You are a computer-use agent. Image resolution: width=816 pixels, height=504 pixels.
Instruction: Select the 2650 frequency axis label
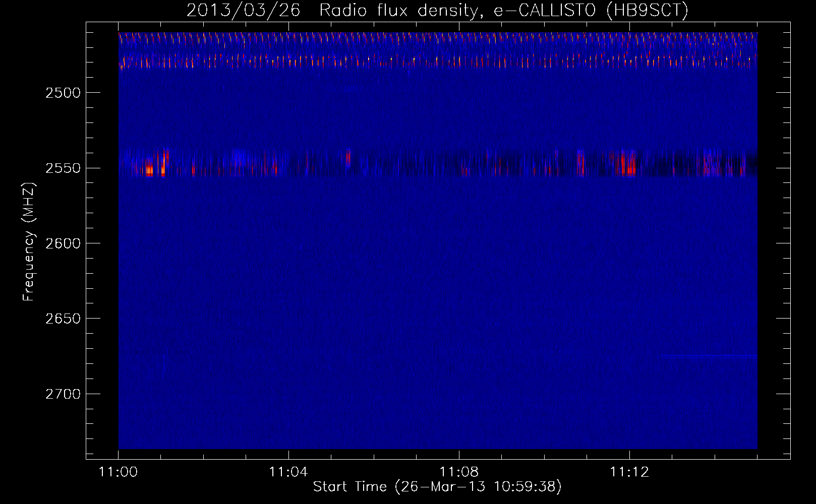[63, 319]
